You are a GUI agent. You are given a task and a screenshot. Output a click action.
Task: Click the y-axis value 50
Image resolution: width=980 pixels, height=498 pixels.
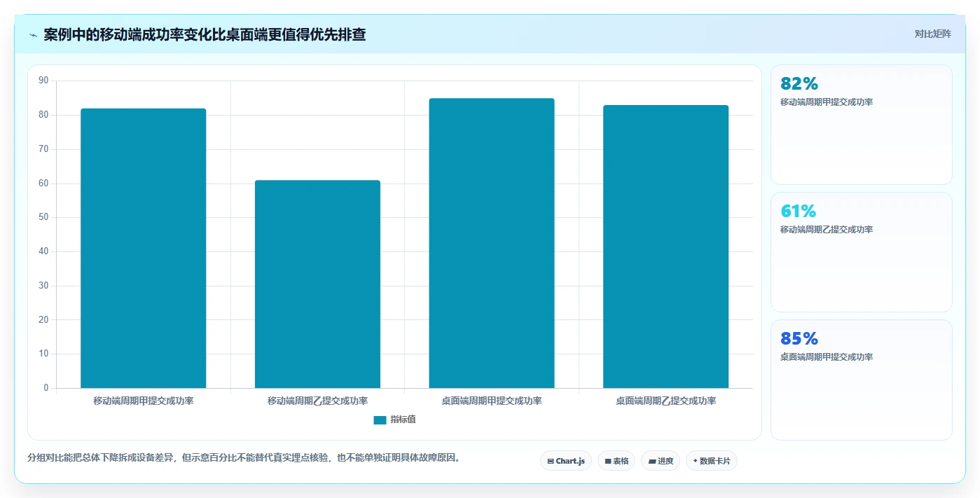tap(44, 217)
